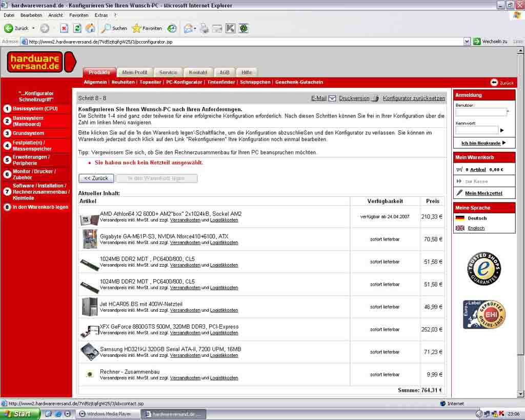525x420 pixels.
Task: Click Wechseln zu go button
Action: [x=491, y=42]
